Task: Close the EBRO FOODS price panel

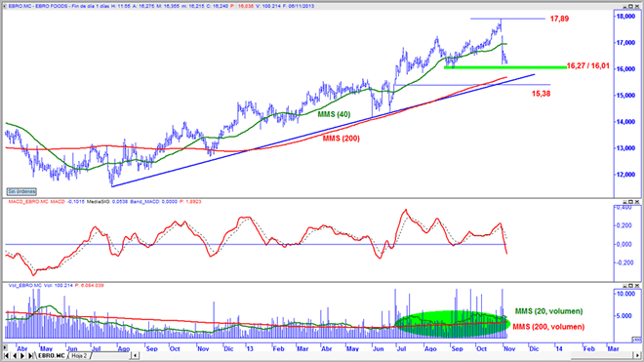Action: tap(637, 6)
